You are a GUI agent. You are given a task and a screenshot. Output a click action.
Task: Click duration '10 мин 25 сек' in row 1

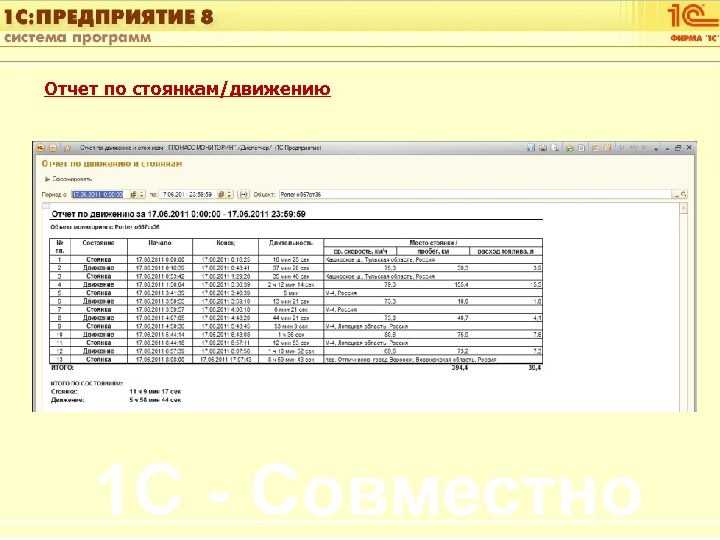[x=291, y=260]
